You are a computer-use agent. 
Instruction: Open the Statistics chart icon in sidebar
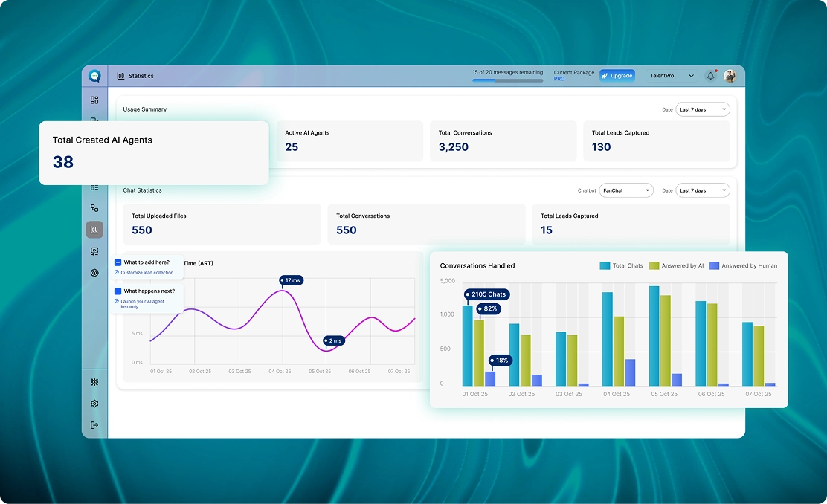coord(94,230)
